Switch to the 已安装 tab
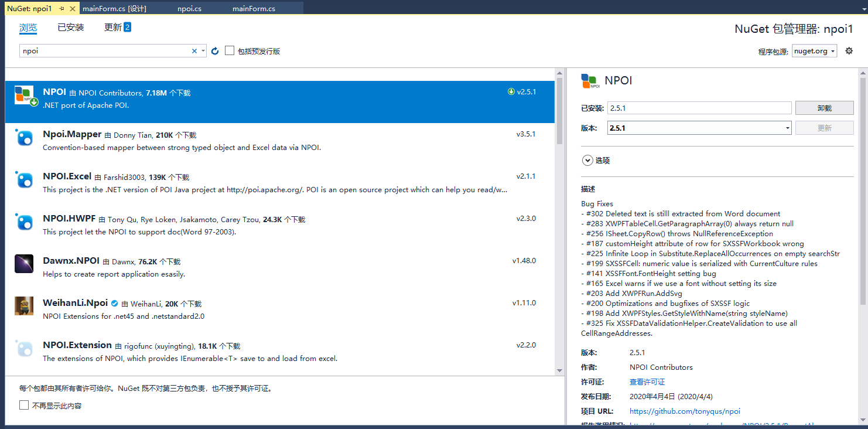Screen dimensions: 868x429 click(x=71, y=27)
